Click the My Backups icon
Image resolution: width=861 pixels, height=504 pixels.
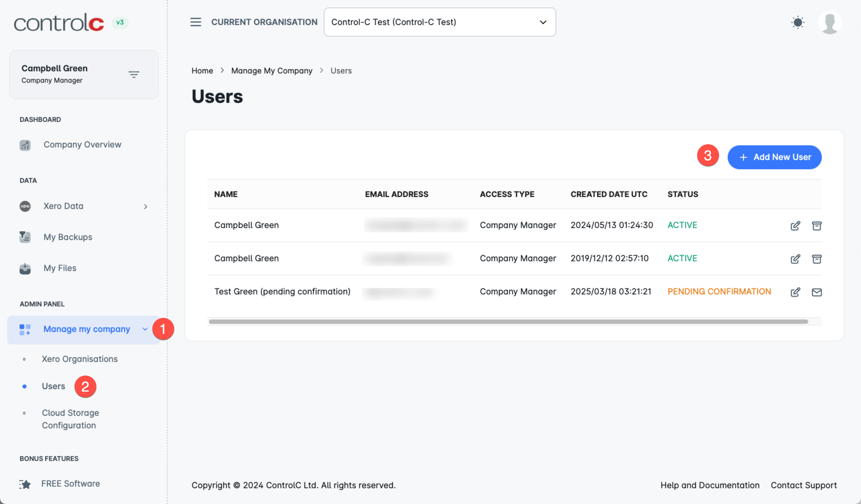click(x=25, y=237)
